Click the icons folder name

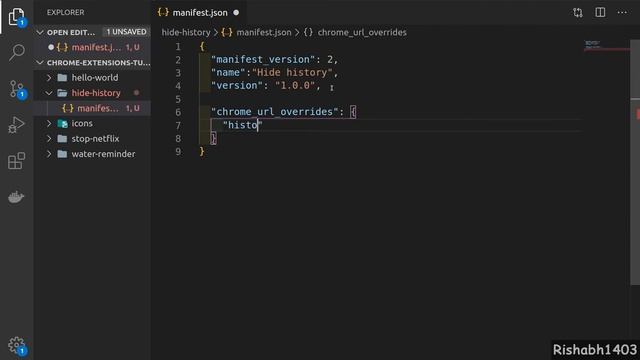pos(82,123)
